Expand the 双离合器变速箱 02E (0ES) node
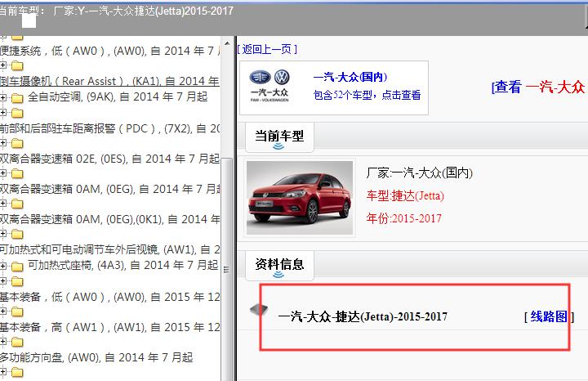The image size is (588, 381). tap(3, 142)
